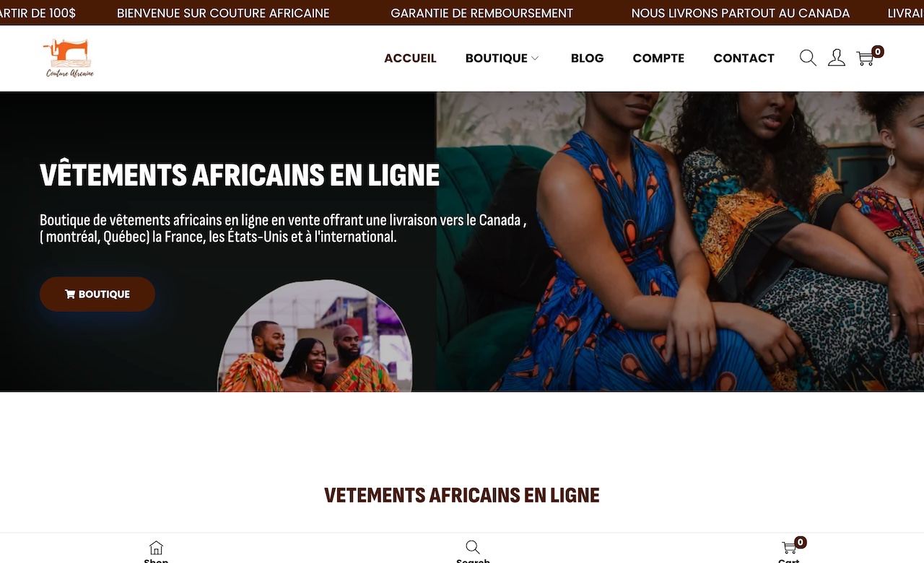The height and width of the screenshot is (563, 924).
Task: Open the CONTACT menu item
Action: [x=744, y=58]
